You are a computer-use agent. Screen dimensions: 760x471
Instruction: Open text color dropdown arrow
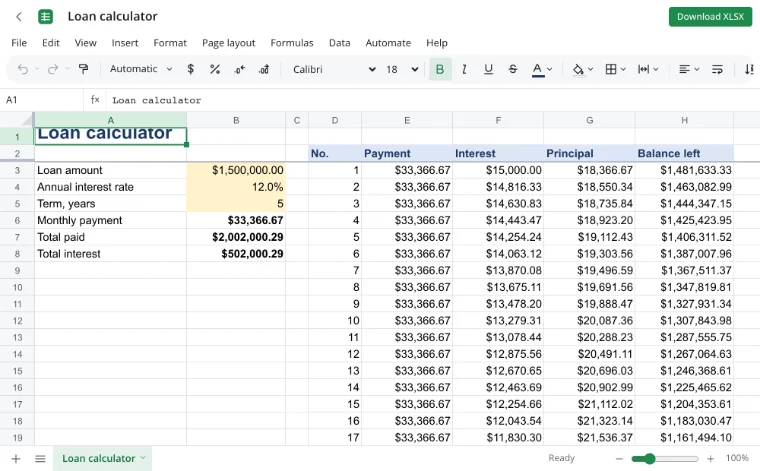[549, 69]
